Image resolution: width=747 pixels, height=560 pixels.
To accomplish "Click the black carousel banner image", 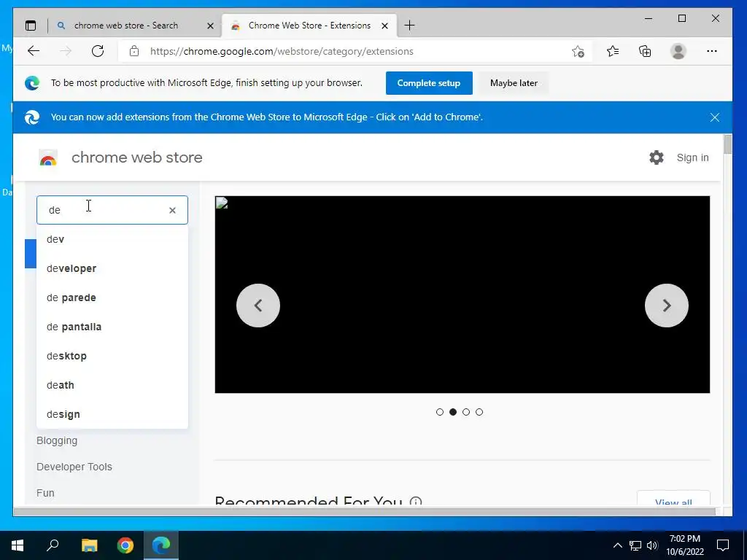I will pos(462,295).
